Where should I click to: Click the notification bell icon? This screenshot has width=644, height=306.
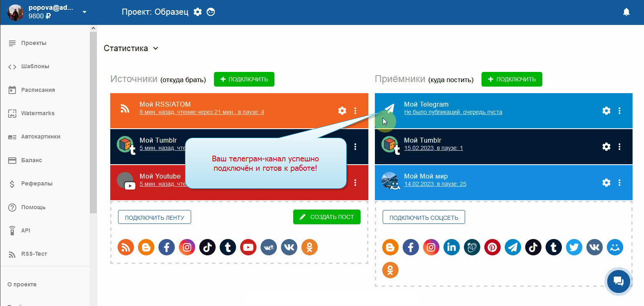626,12
